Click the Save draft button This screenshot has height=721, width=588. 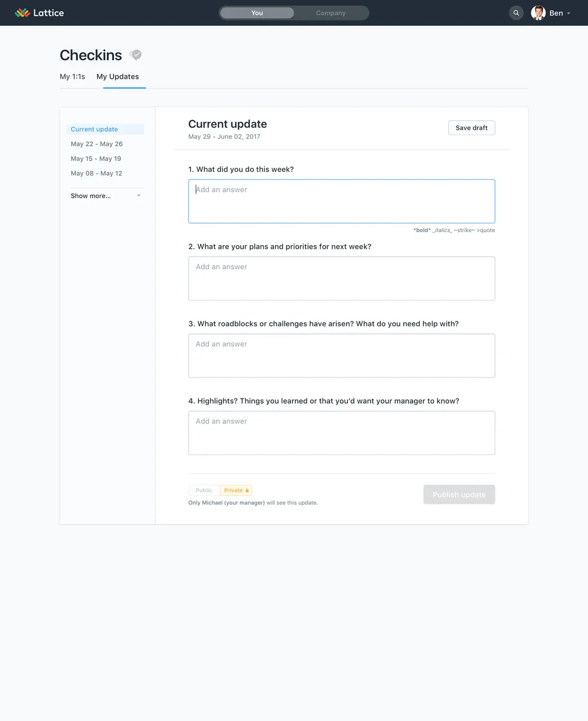pyautogui.click(x=471, y=127)
